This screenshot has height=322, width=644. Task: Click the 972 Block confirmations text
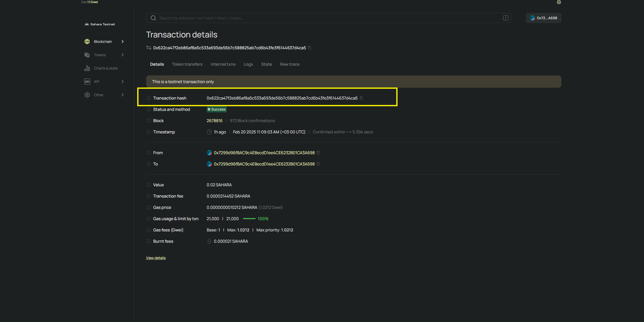(x=252, y=121)
